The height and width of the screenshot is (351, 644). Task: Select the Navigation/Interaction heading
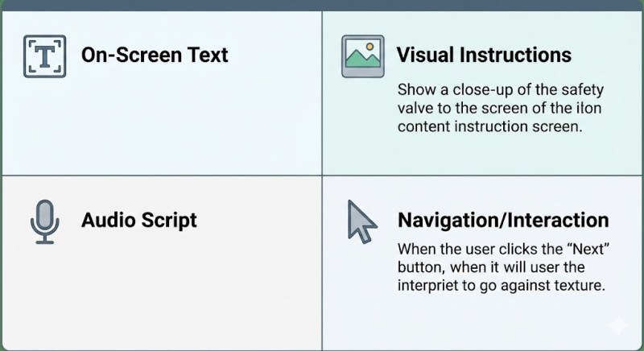point(503,220)
